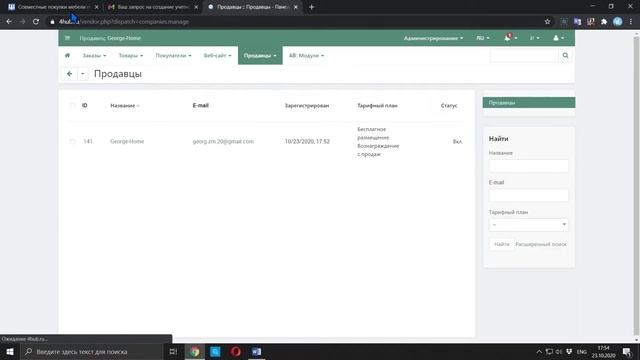The height and width of the screenshot is (360, 640).
Task: Open dropdown arrow beside the back button
Action: (82, 74)
